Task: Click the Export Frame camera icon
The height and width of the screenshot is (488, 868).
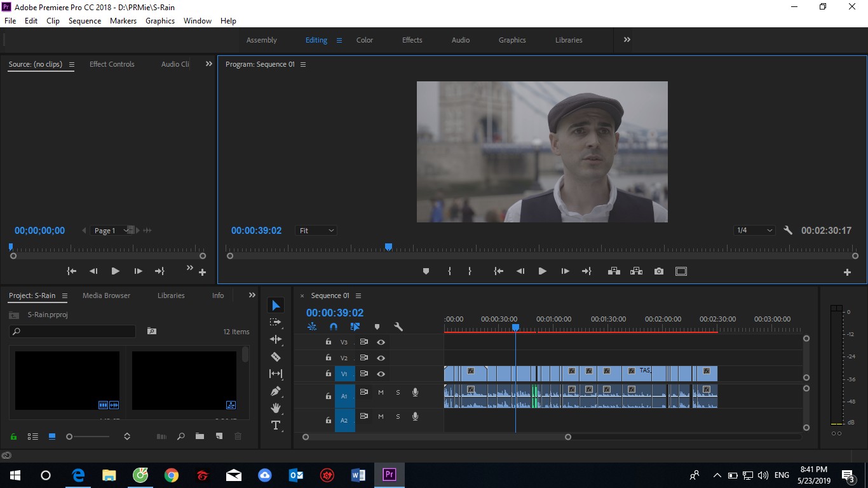Action: tap(659, 271)
